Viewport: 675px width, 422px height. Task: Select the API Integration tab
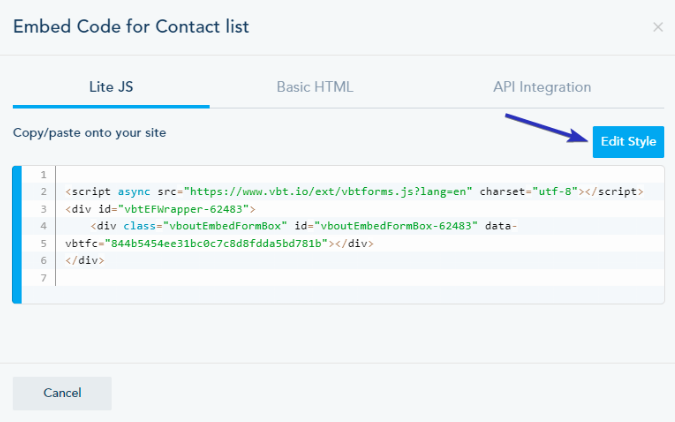click(x=542, y=87)
